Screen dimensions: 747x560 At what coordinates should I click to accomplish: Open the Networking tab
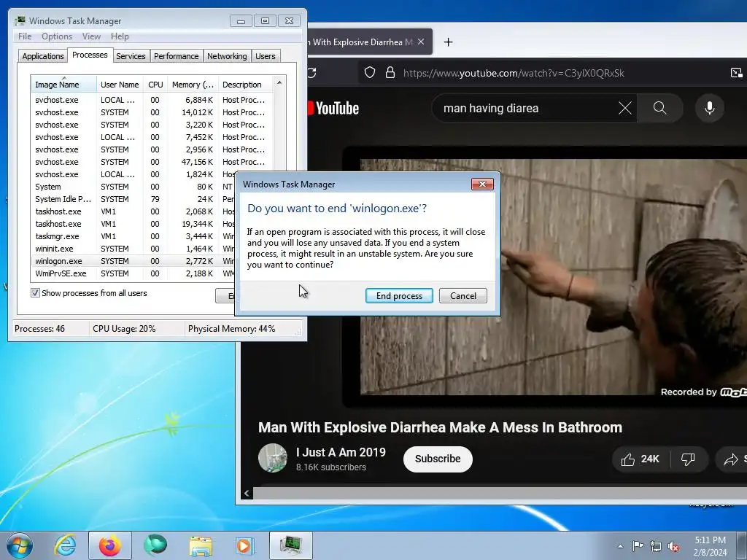227,56
